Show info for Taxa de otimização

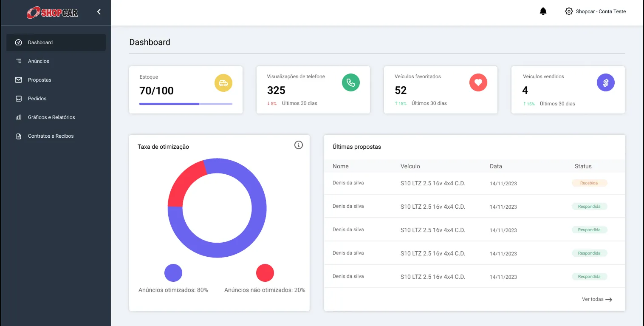click(x=299, y=145)
